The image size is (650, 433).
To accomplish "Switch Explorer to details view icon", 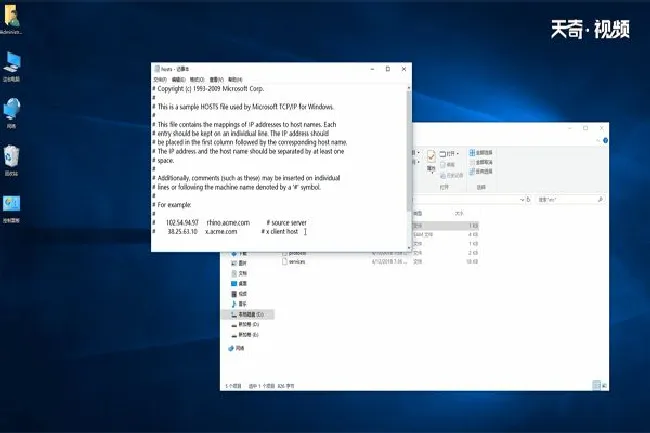I will pyautogui.click(x=597, y=386).
